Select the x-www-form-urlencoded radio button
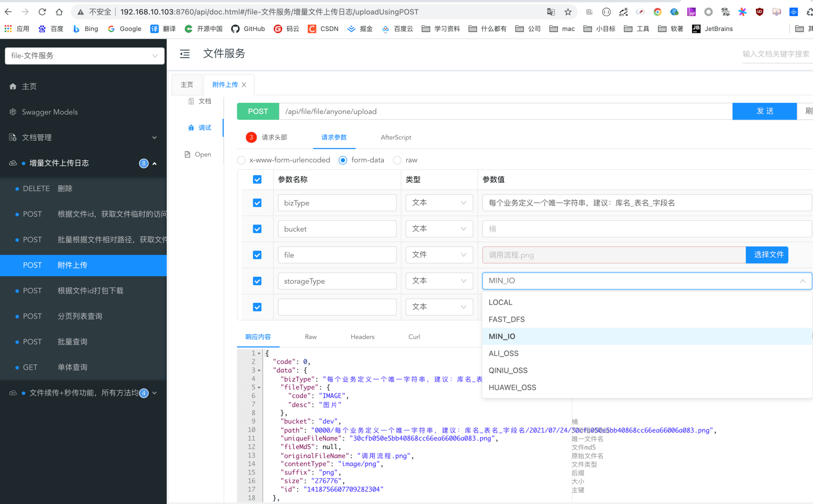The width and height of the screenshot is (813, 504). [242, 160]
